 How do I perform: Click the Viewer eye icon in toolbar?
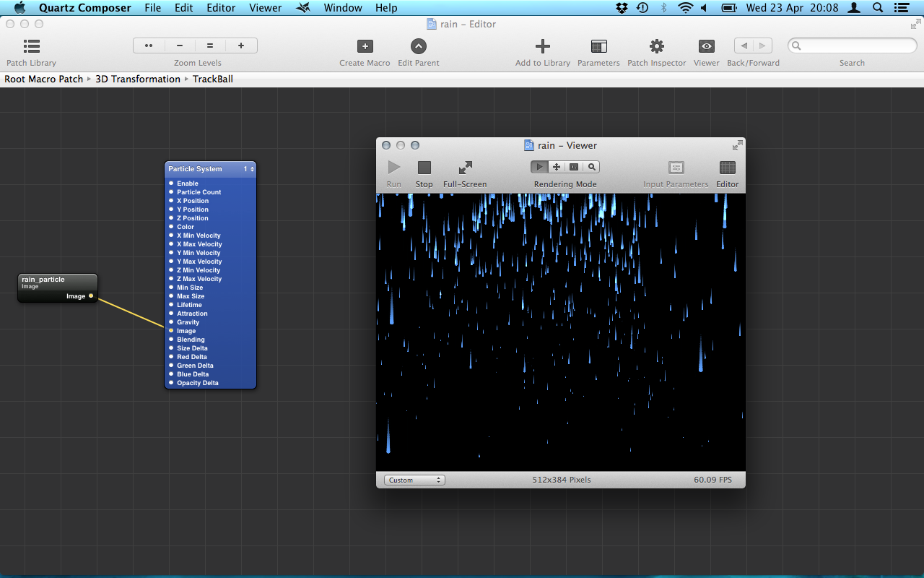click(706, 47)
